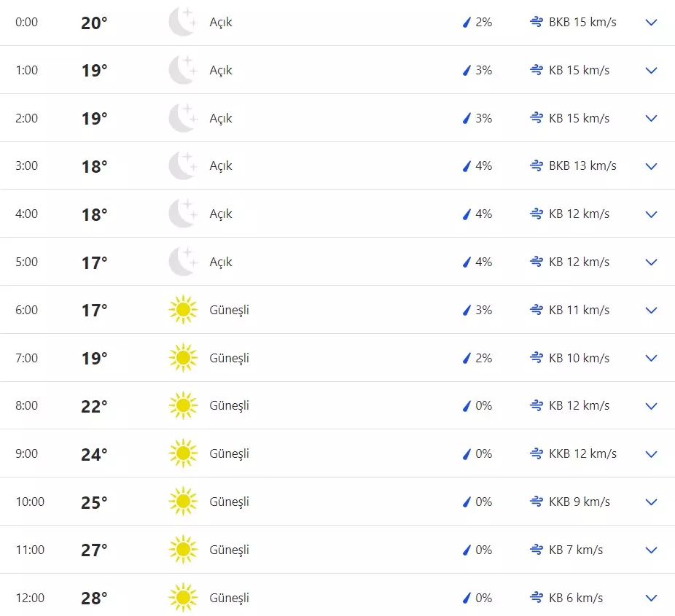Click the wind icon at 7:00
The width and height of the screenshot is (675, 616).
(x=537, y=358)
